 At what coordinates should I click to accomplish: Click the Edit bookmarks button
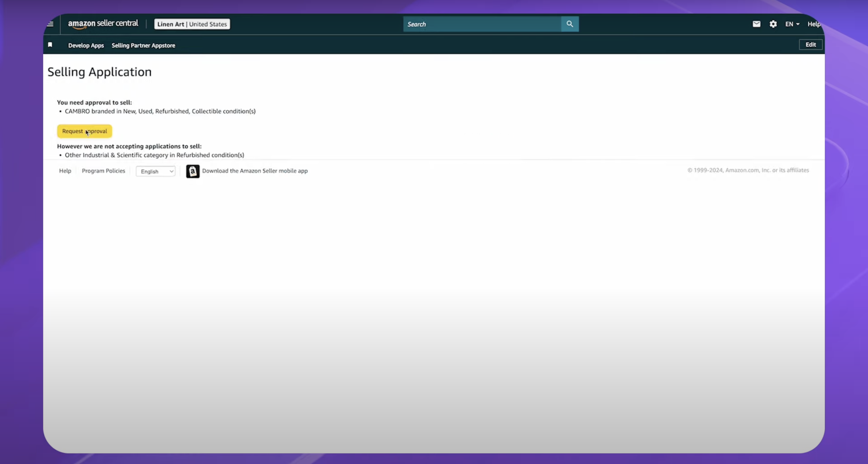click(x=810, y=45)
